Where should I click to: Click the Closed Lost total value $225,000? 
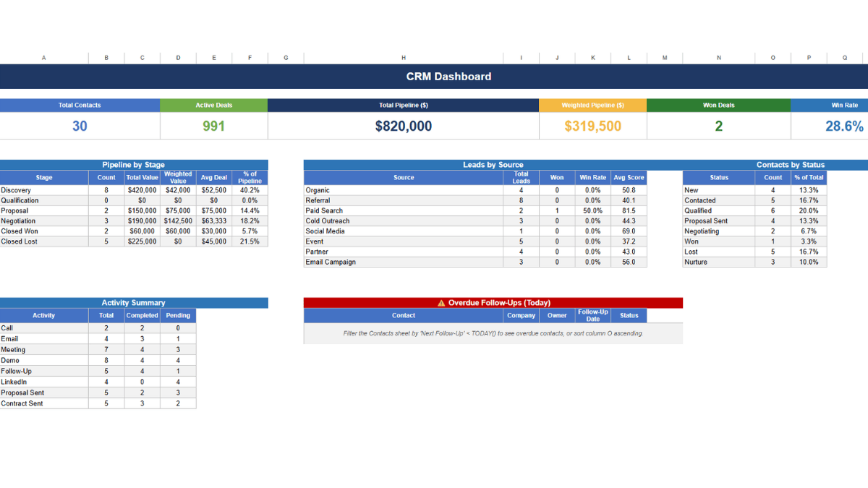coord(142,241)
